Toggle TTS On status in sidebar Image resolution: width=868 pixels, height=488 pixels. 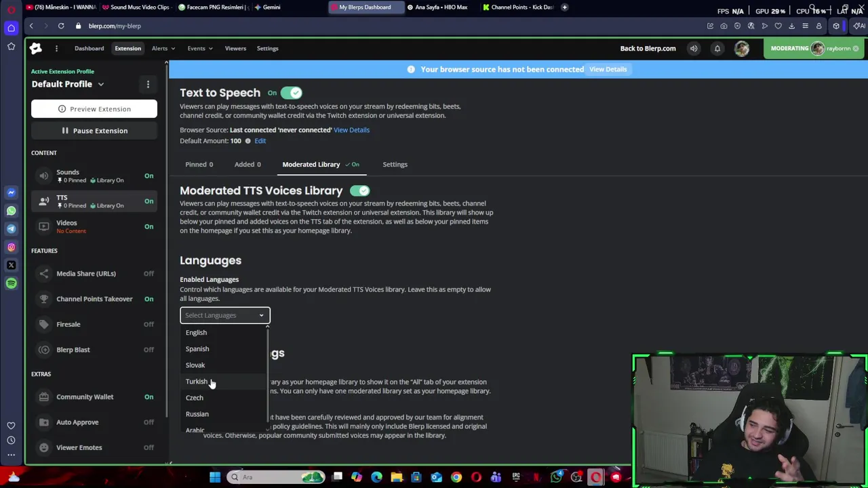tap(149, 201)
